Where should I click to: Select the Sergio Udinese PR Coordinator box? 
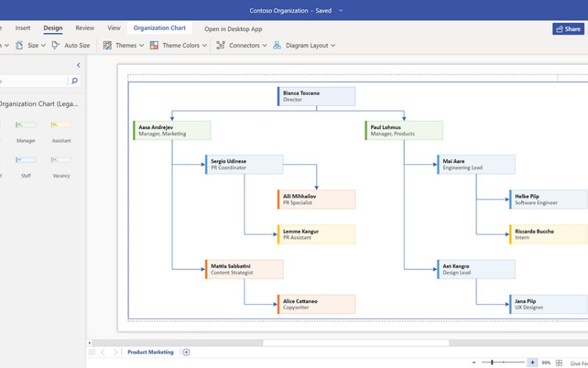[x=244, y=164]
